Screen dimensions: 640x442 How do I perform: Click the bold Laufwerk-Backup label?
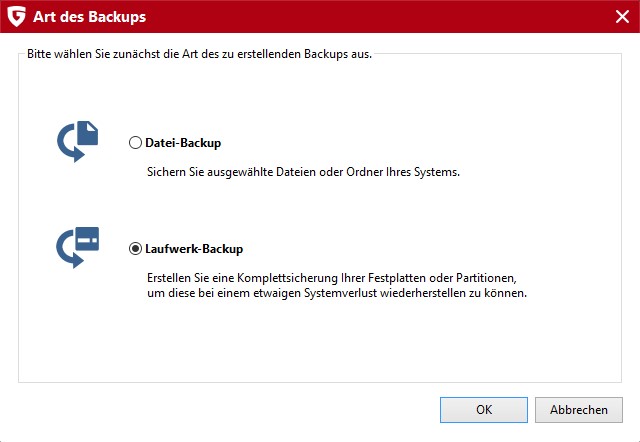tap(194, 249)
